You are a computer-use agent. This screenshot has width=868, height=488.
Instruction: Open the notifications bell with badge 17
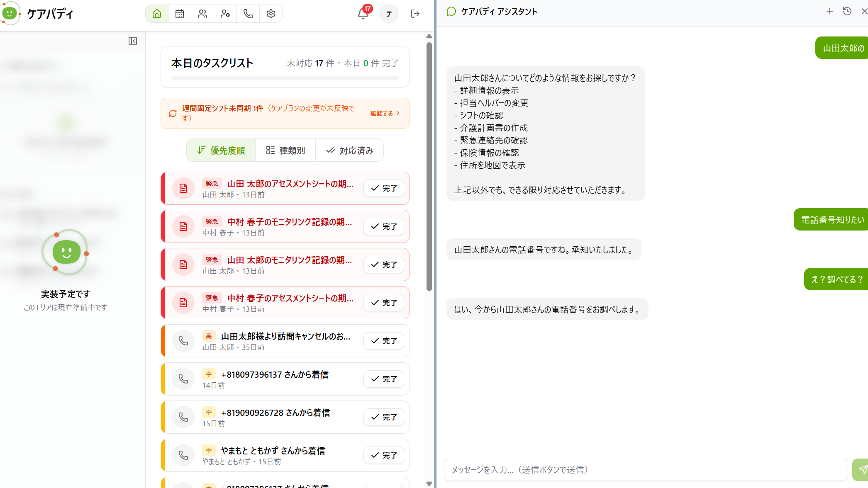pos(363,13)
